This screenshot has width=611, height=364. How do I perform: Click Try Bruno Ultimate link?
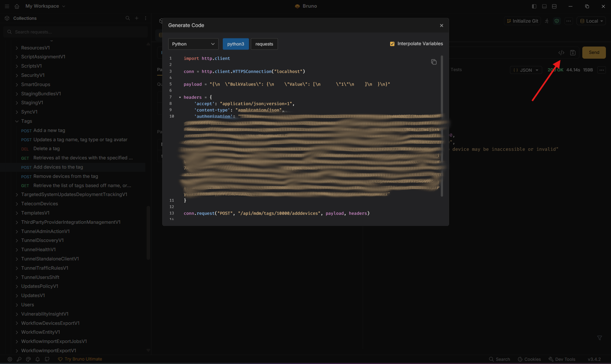(x=80, y=359)
